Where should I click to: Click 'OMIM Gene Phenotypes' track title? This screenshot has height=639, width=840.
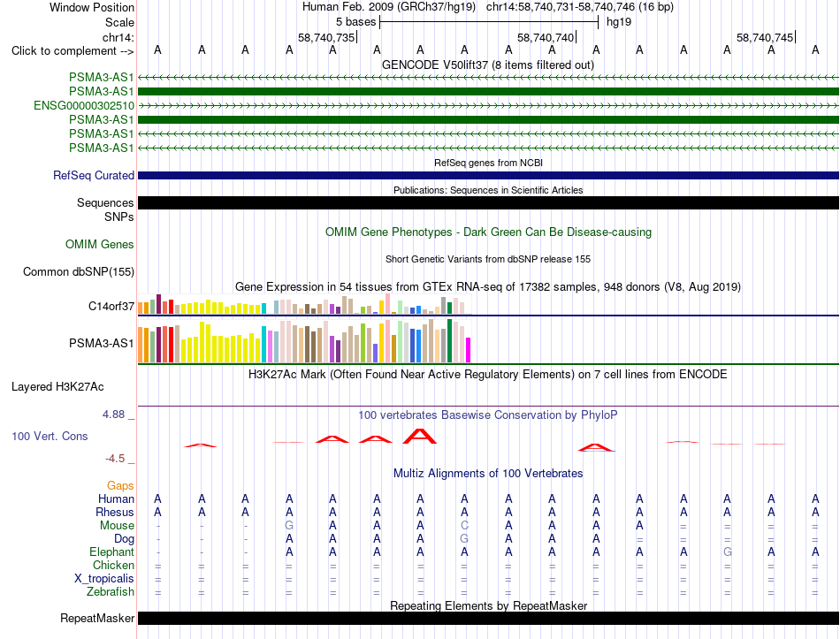pyautogui.click(x=488, y=232)
